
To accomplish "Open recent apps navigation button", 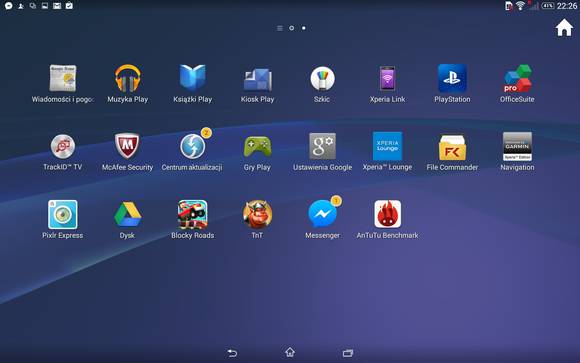I will click(x=348, y=353).
